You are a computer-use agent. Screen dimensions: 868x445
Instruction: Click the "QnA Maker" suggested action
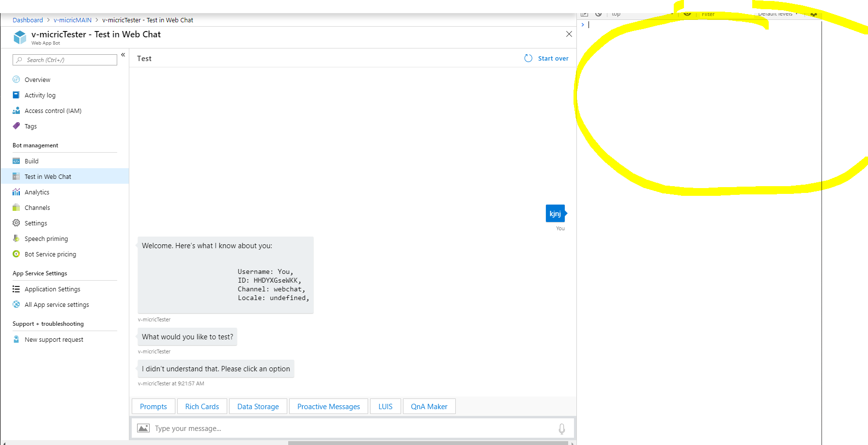pyautogui.click(x=429, y=406)
